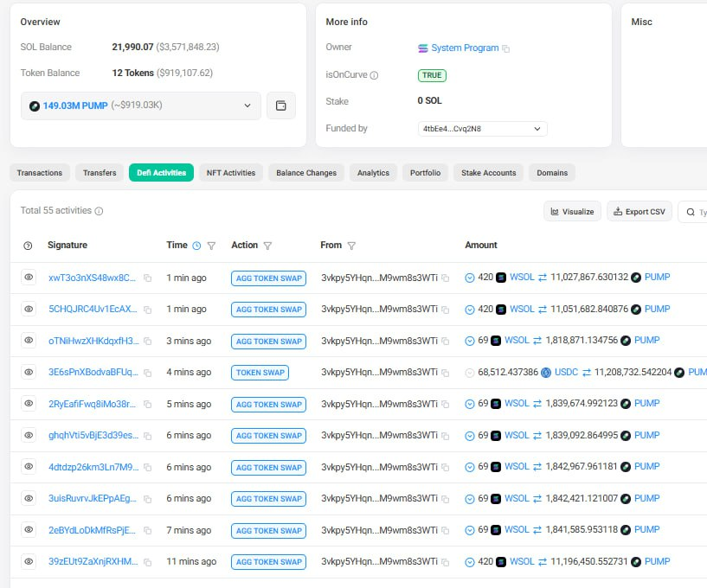Copy the From address in the 39zEUt9ZaXnjRXHM row

pos(445,562)
